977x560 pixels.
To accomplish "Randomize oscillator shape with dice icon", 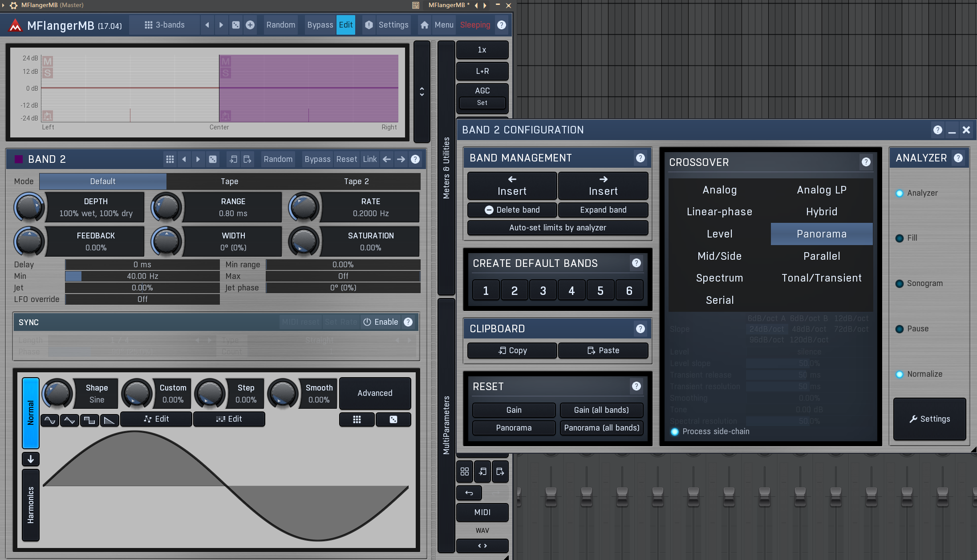I will 393,419.
